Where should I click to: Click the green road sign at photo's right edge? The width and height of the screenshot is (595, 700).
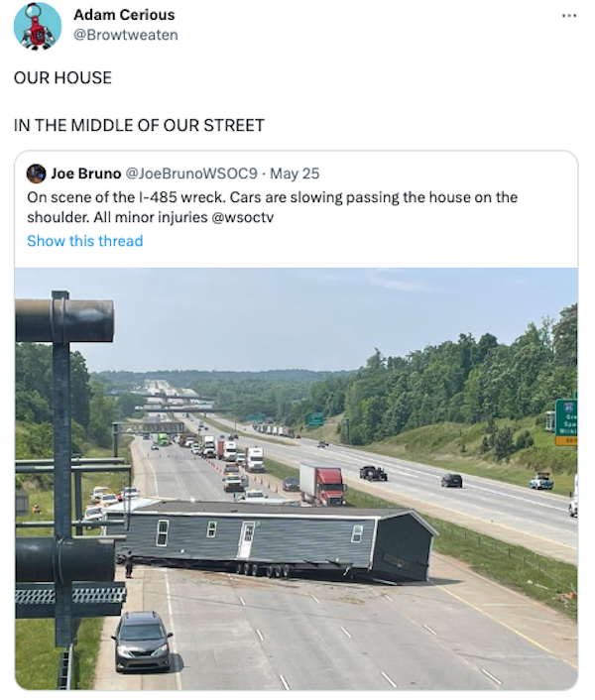566,421
